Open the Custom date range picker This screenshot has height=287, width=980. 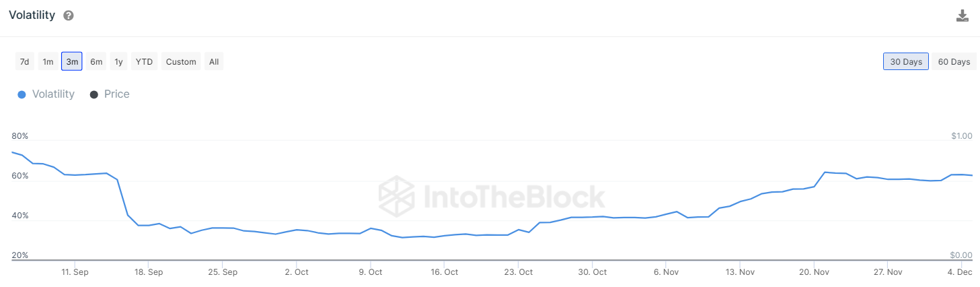181,62
